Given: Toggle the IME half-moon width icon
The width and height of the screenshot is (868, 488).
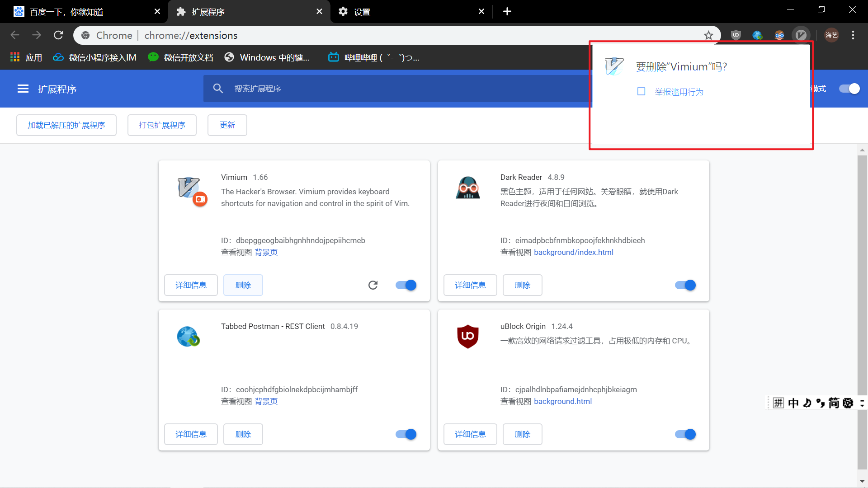Looking at the screenshot, I should 807,403.
